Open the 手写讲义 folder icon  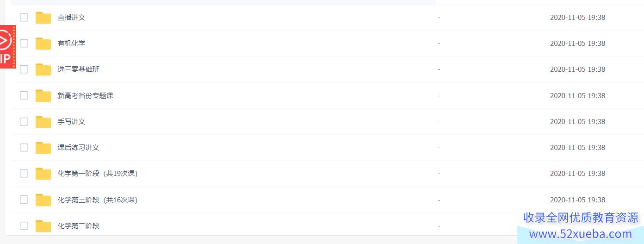point(43,122)
